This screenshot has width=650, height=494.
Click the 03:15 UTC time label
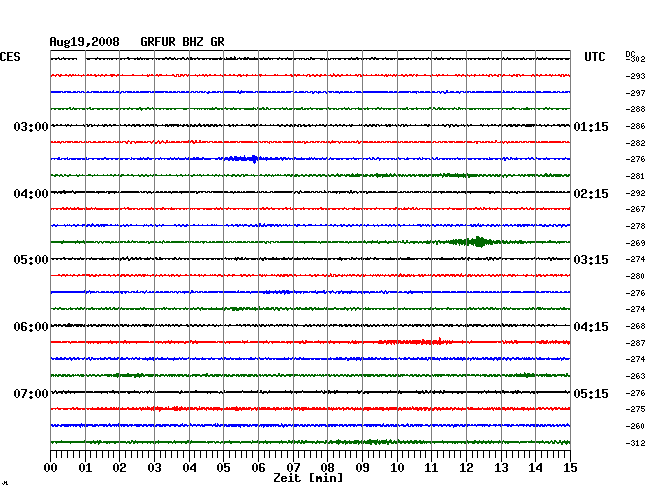click(591, 260)
